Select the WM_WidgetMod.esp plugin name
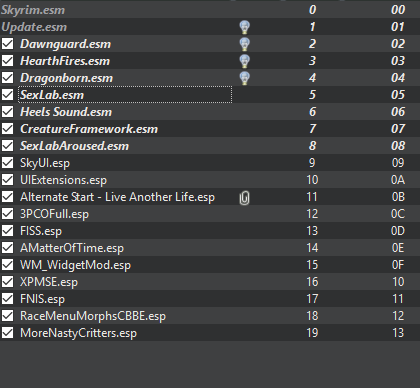The image size is (420, 388). 75,265
